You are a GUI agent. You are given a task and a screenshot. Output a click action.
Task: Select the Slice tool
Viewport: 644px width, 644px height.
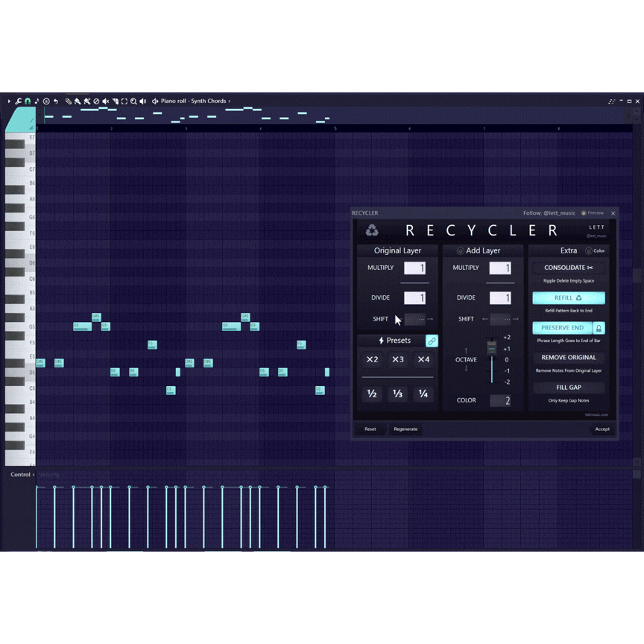click(x=116, y=101)
